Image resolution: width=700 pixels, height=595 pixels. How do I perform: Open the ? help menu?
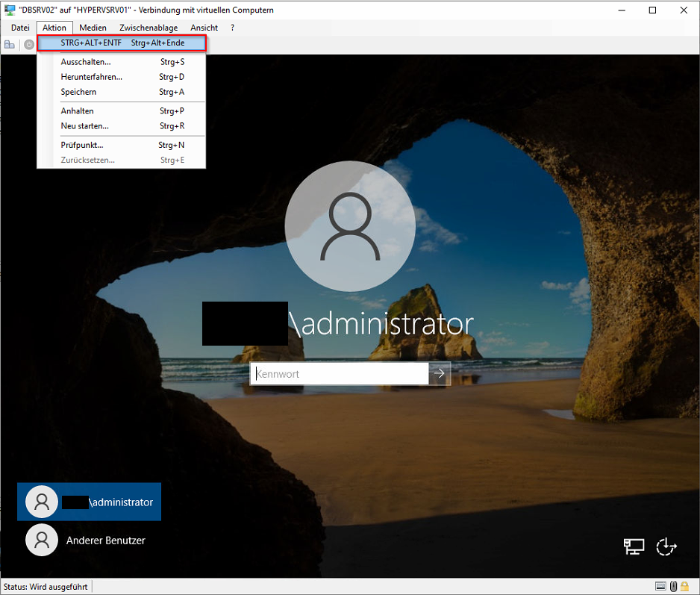coord(233,28)
